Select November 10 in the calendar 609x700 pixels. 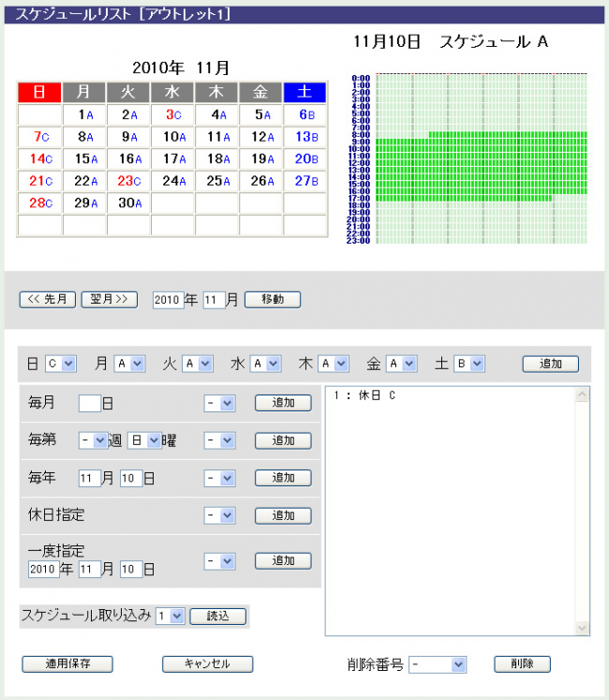pos(172,136)
